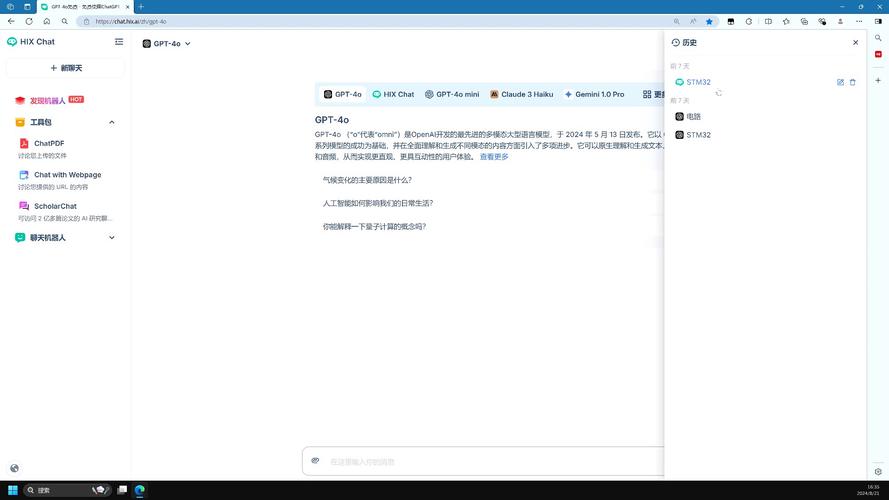Open a new browser tab
The width and height of the screenshot is (889, 500).
click(141, 7)
